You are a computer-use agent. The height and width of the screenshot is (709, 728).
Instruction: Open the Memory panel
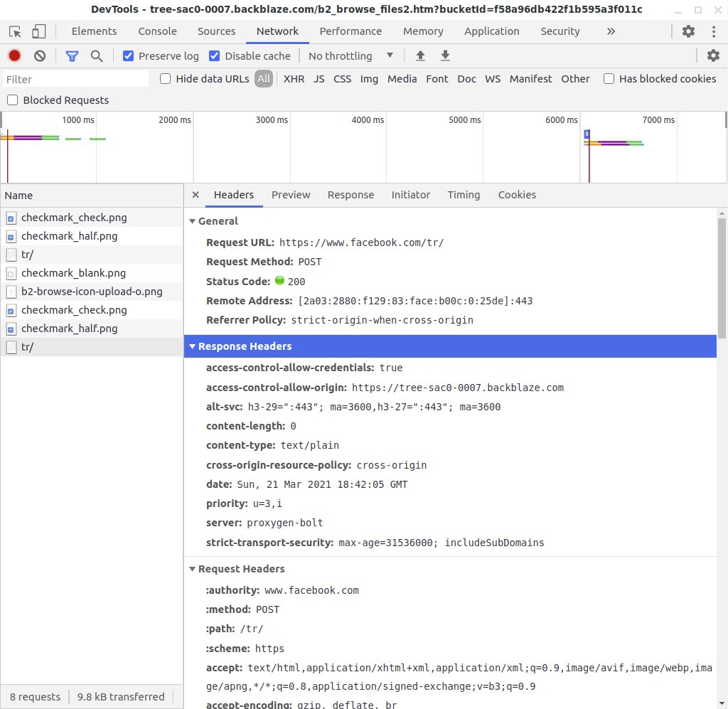(x=423, y=31)
